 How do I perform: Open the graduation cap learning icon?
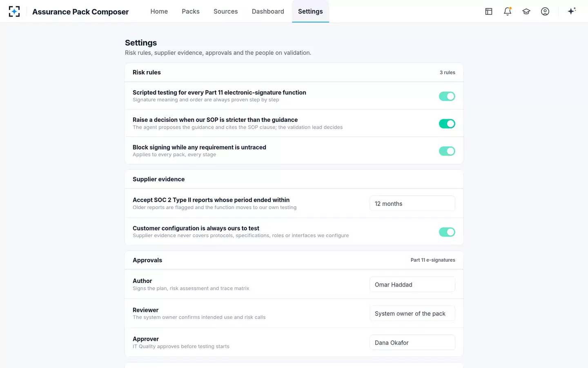tap(526, 11)
